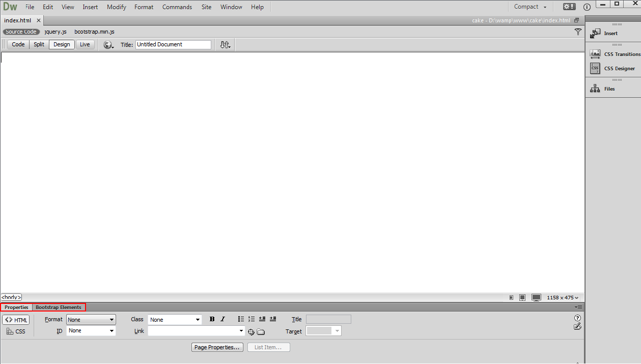This screenshot has width=641, height=364.
Task: Open the Window menu
Action: 231,7
